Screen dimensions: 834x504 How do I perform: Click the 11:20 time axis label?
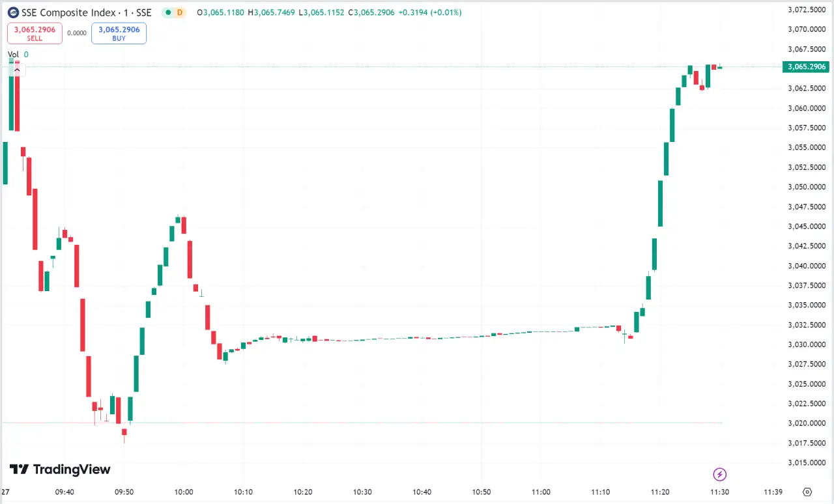(x=660, y=492)
